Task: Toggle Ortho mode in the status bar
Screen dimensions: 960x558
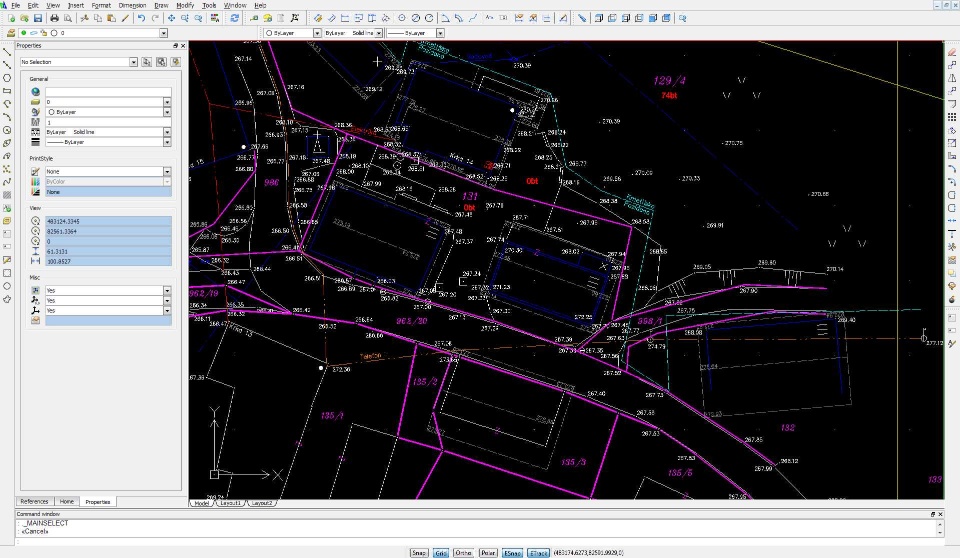Action: [464, 552]
